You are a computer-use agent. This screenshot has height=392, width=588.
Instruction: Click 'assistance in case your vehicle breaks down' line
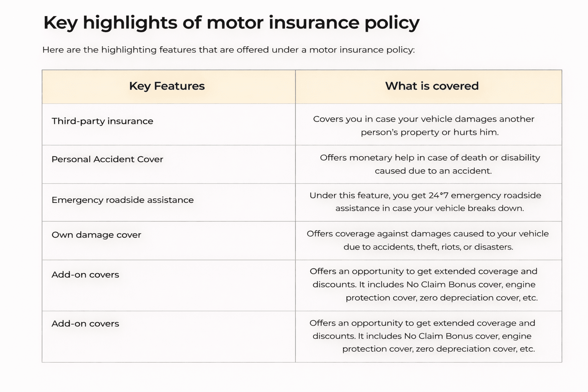coord(430,208)
